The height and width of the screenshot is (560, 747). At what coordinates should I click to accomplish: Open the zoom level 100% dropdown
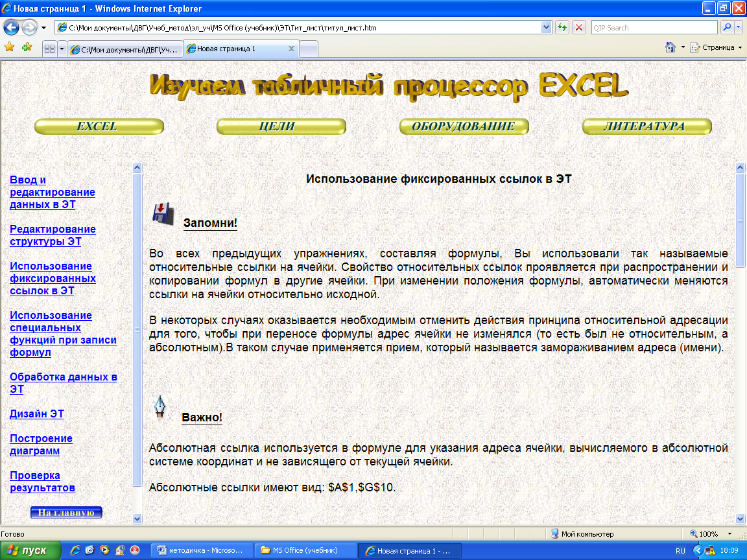729,534
